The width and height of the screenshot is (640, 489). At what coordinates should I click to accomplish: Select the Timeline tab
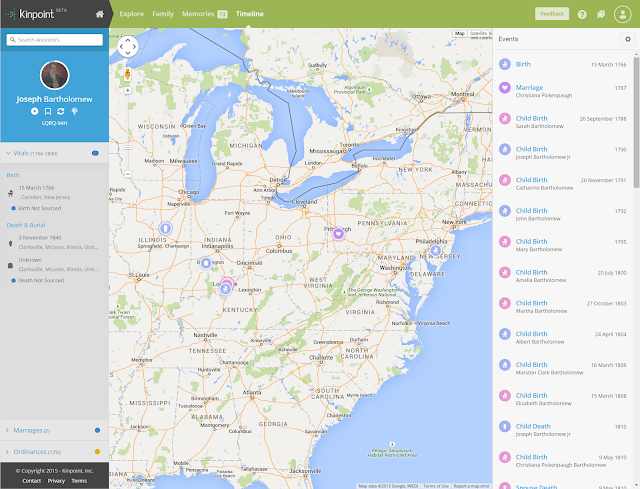[x=250, y=14]
